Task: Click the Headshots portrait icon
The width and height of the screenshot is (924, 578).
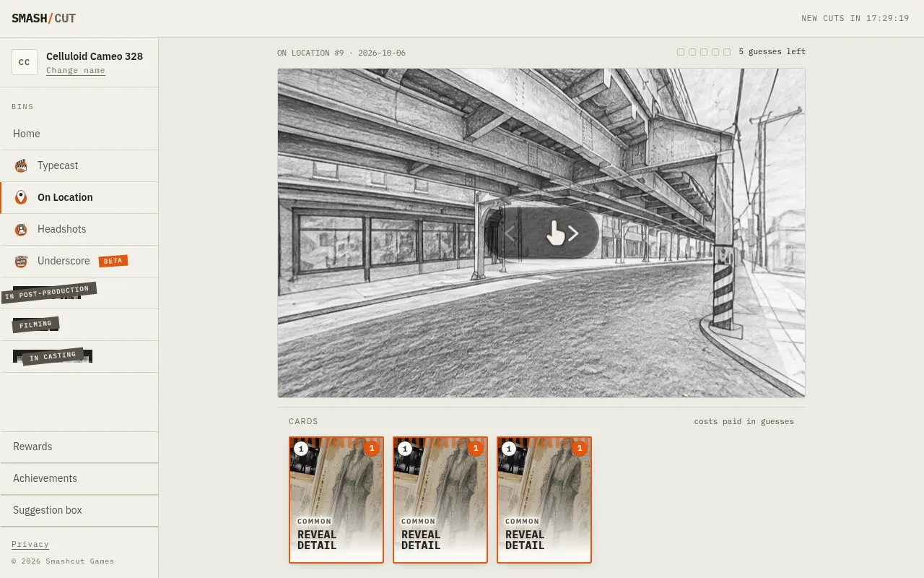Action: [21, 229]
